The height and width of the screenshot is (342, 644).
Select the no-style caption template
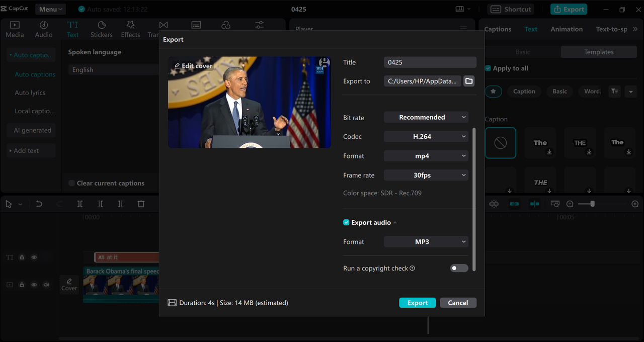[x=500, y=143]
